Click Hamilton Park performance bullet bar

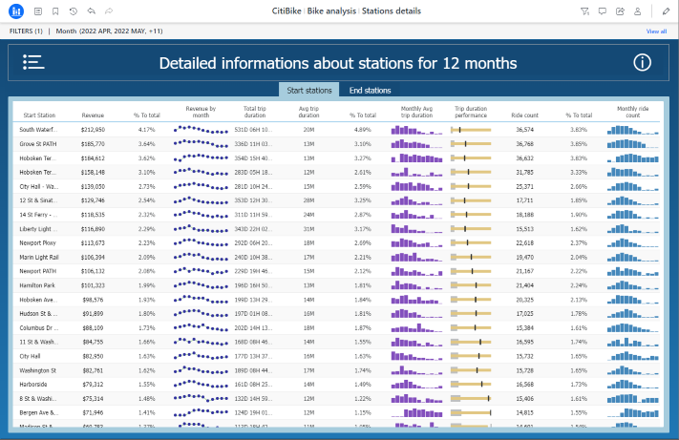coord(471,285)
